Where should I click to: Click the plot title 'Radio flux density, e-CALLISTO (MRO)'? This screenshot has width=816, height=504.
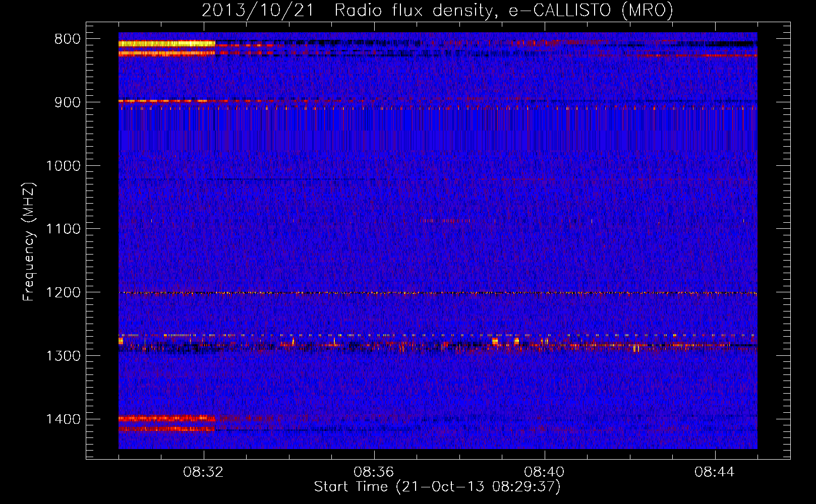pyautogui.click(x=504, y=10)
